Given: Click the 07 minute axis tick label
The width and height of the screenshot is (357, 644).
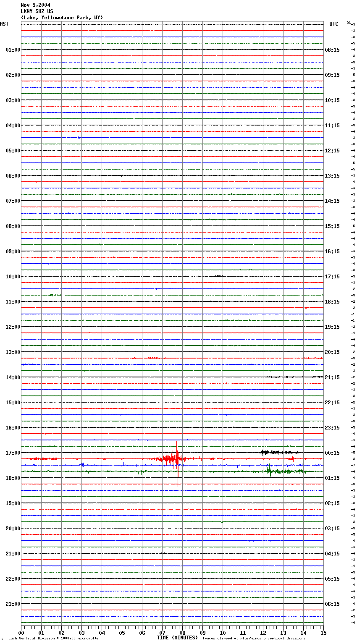Looking at the screenshot, I should pos(162,633).
